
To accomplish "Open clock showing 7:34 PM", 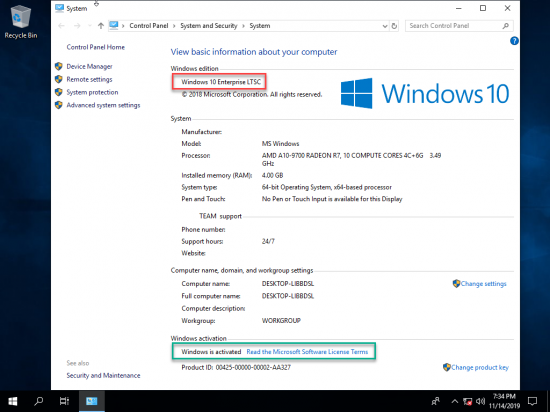I will click(x=504, y=401).
